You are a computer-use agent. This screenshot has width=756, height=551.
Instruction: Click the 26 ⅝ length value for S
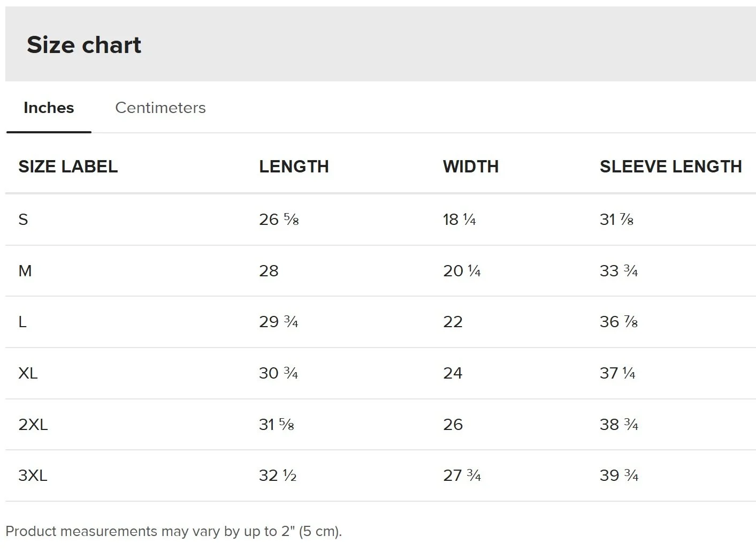click(x=279, y=220)
